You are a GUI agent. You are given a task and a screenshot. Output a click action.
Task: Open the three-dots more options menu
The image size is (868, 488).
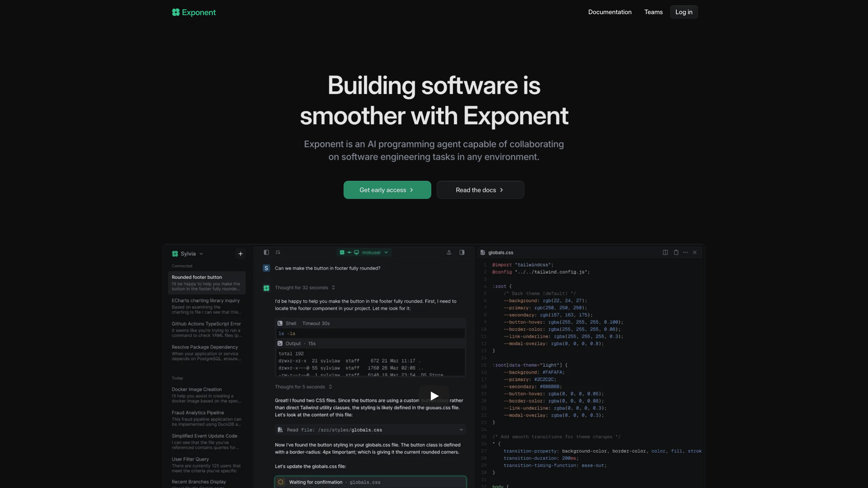tap(685, 252)
